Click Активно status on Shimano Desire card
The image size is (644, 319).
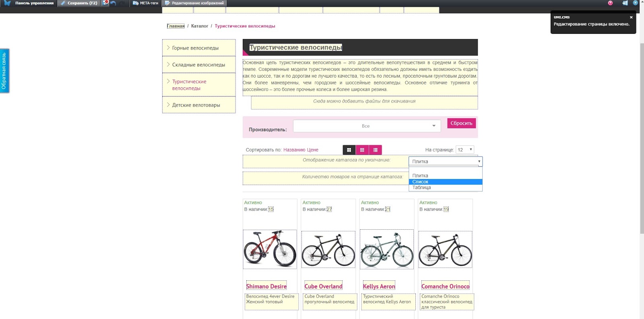pos(253,203)
